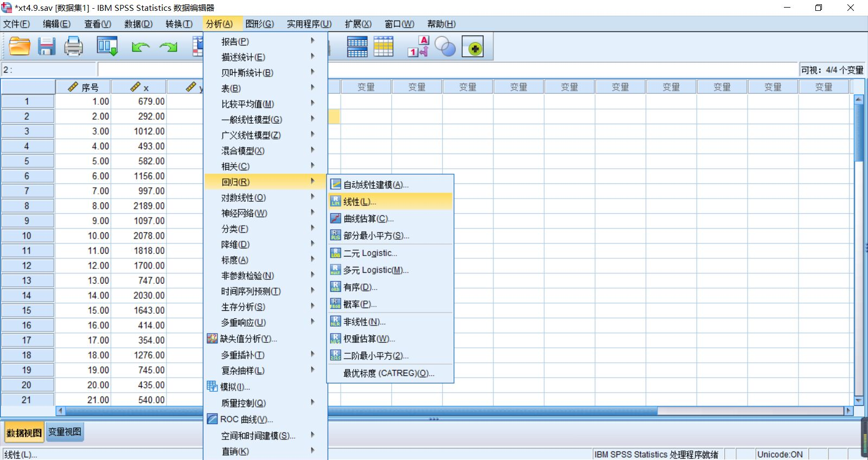
Task: Select the x variable column header
Action: (139, 87)
